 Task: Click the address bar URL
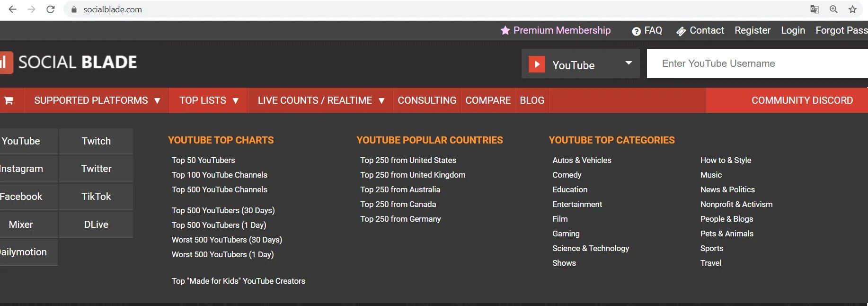(113, 9)
